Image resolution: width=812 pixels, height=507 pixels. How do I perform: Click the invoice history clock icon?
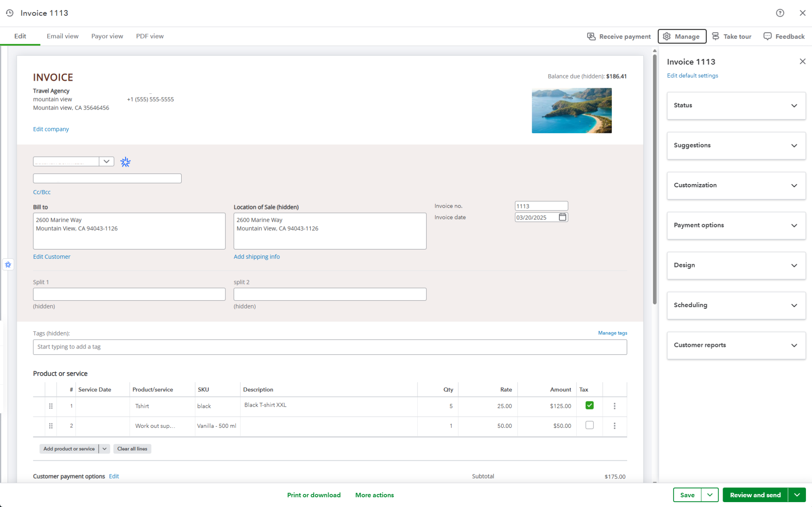coord(10,13)
